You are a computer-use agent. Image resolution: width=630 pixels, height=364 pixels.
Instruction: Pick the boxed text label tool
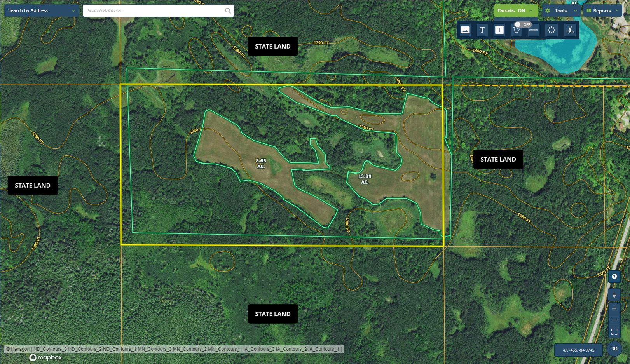[499, 30]
